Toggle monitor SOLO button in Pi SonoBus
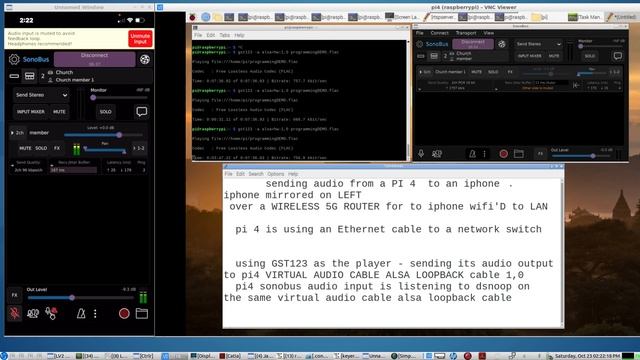The height and width of the screenshot is (360, 640). click(589, 56)
